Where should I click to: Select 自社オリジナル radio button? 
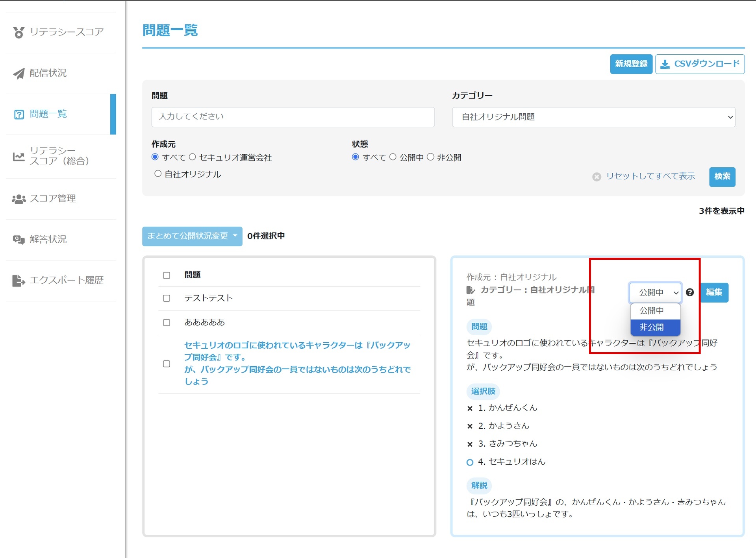pos(158,174)
